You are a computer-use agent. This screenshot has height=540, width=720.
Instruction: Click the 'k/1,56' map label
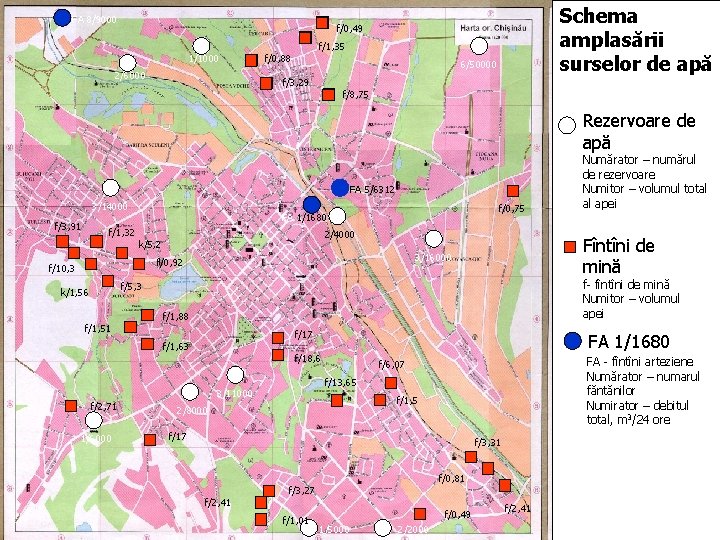click(74, 292)
